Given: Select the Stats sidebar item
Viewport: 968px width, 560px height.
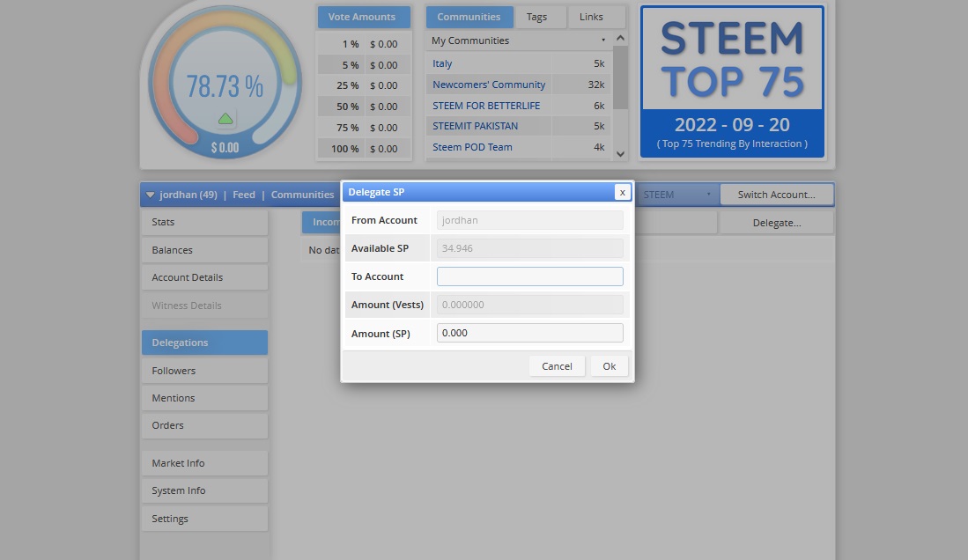Looking at the screenshot, I should [204, 222].
